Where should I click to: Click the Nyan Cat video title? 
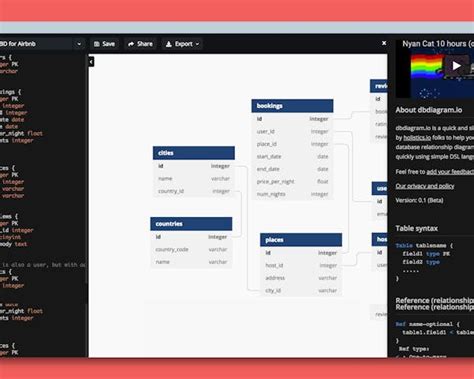point(438,43)
